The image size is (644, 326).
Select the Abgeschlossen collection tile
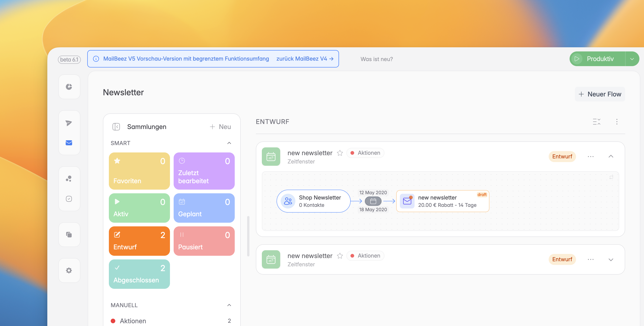pos(139,274)
